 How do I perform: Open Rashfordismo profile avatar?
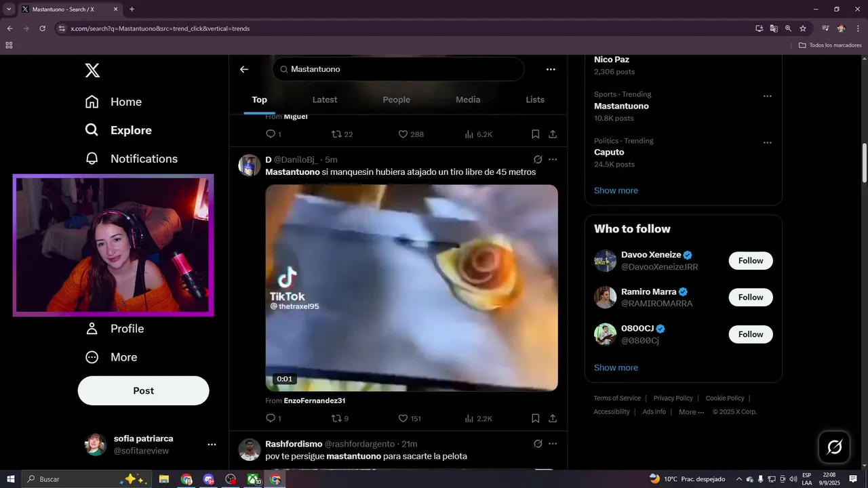[x=250, y=450]
